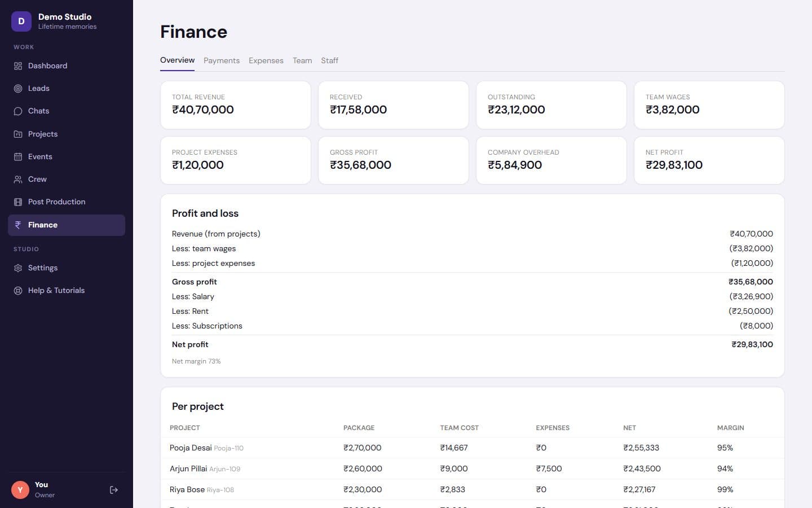Screen dimensions: 812x508
Task: Click the Arjun Pillai project name
Action: pyautogui.click(x=188, y=468)
